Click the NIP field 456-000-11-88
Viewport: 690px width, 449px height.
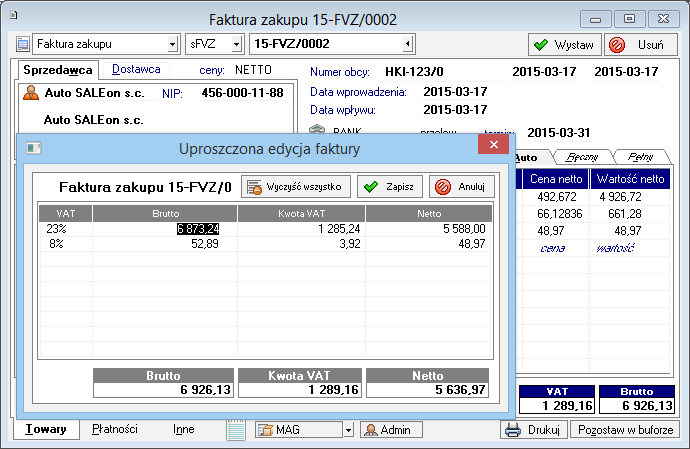[242, 93]
